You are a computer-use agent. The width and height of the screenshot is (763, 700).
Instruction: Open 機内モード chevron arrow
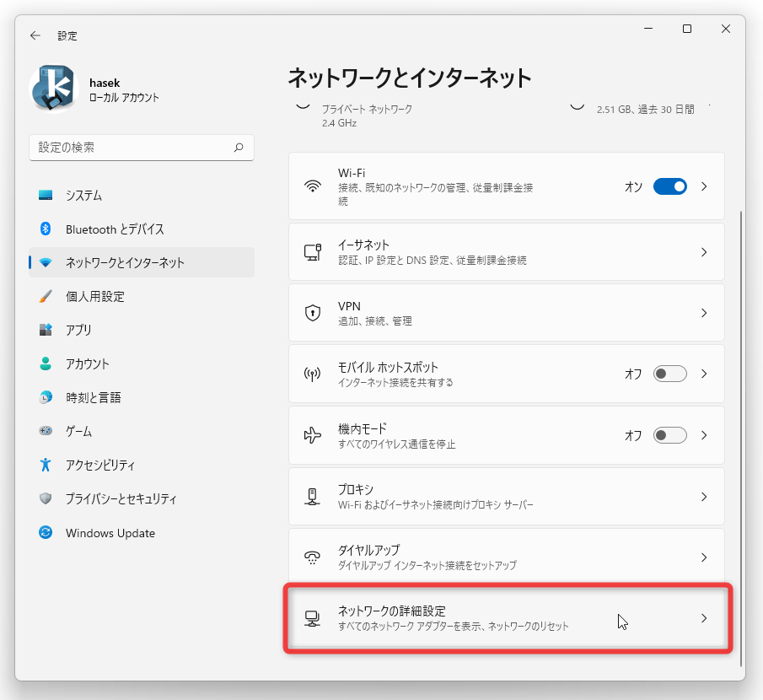click(704, 435)
